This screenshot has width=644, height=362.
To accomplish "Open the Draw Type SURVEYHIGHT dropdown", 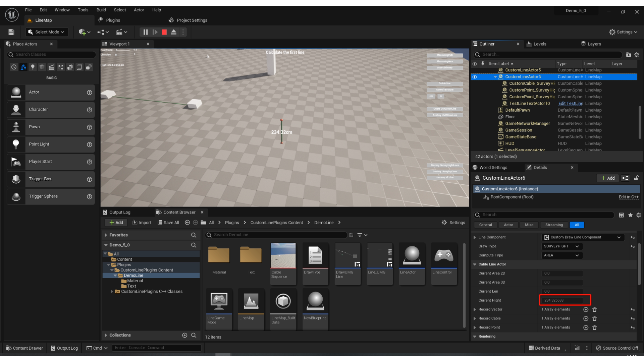I will tap(561, 246).
